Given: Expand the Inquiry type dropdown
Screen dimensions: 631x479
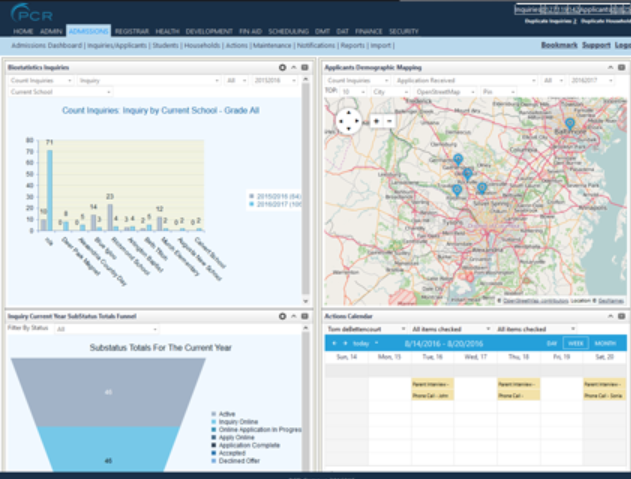Looking at the screenshot, I should (149, 81).
